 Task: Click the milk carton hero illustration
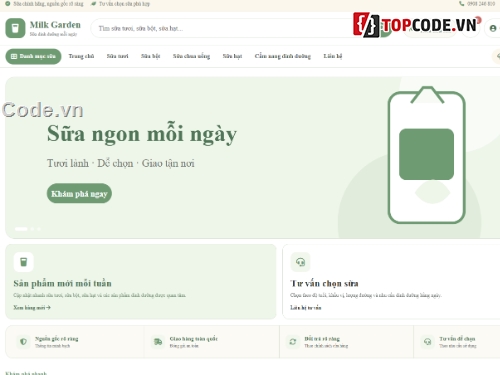click(427, 155)
